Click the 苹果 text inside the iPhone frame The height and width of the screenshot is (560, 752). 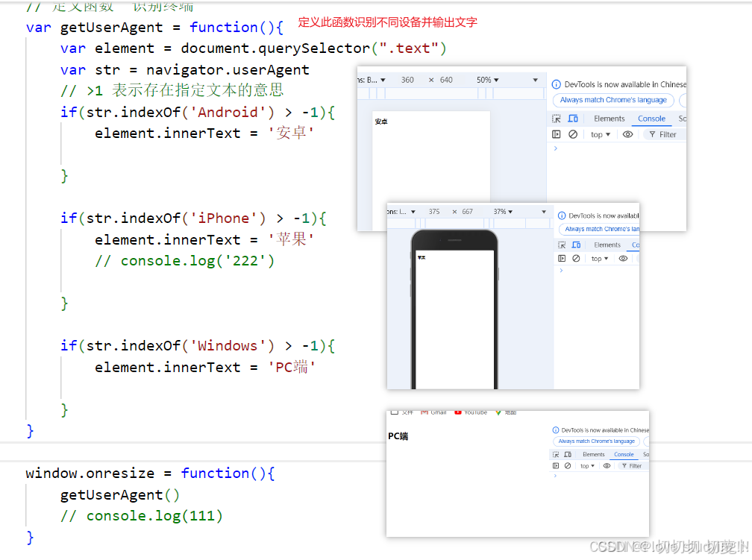click(x=422, y=258)
